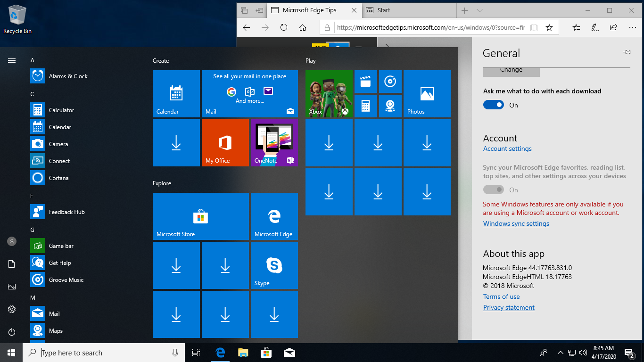
Task: Expand the system tray hidden icons chevron
Action: (x=560, y=353)
